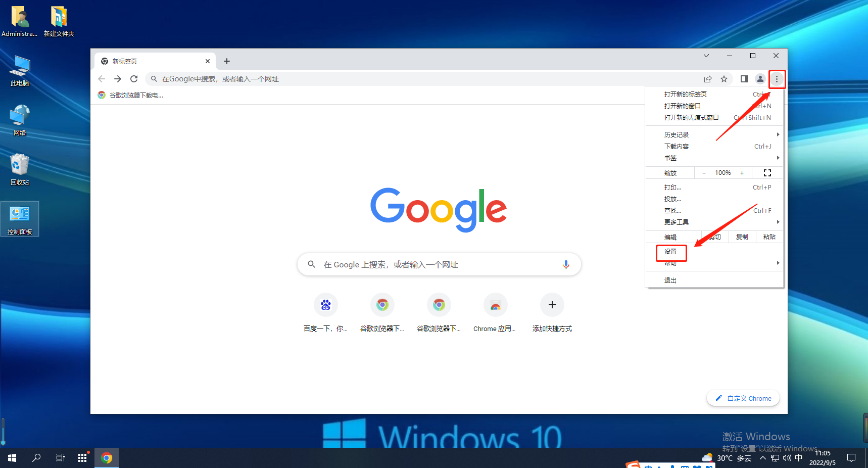868x468 pixels.
Task: Decrease zoom with the minus button
Action: (x=704, y=173)
